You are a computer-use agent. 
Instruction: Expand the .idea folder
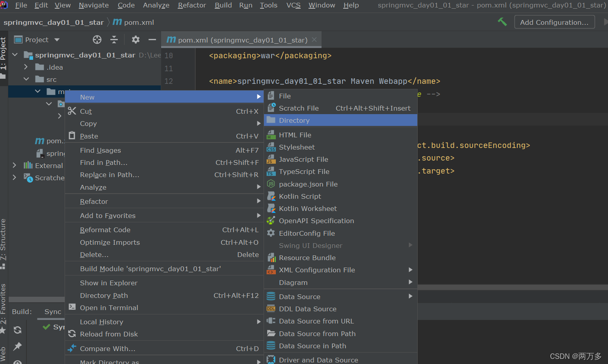point(26,67)
